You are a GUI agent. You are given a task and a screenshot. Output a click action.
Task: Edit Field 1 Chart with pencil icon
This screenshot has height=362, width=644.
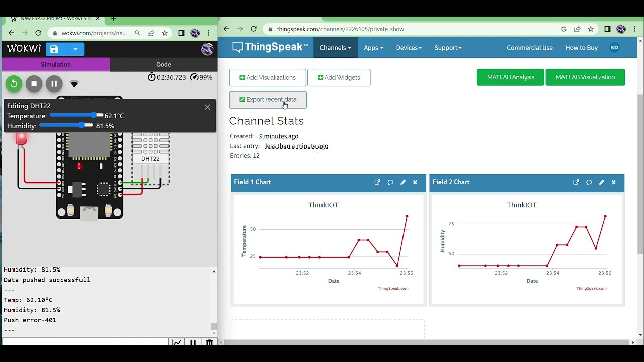(x=403, y=182)
